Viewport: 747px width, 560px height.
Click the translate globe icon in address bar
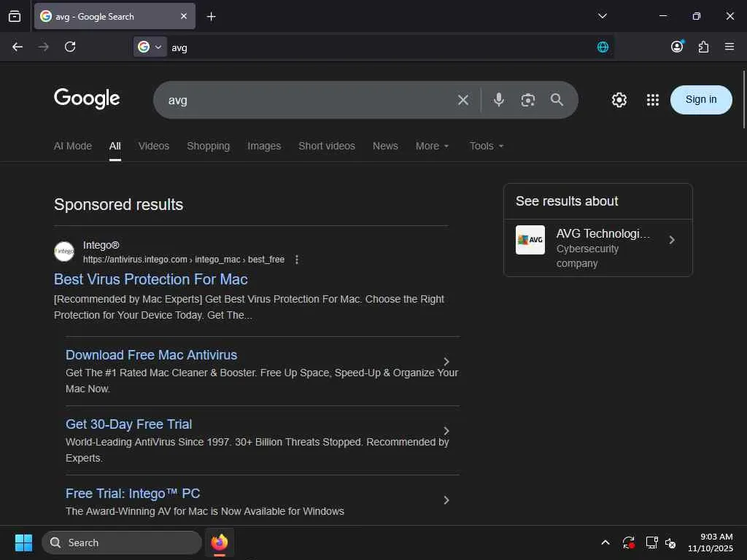click(x=603, y=47)
